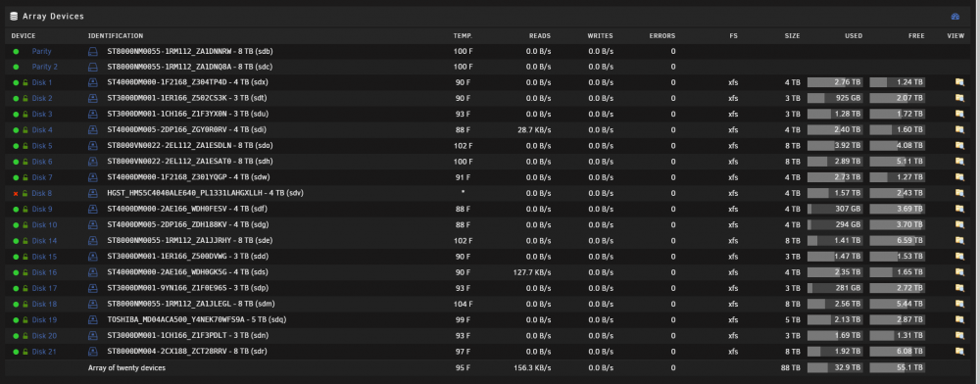Browse Disk 21 via its view icon
The height and width of the screenshot is (384, 980).
(959, 352)
